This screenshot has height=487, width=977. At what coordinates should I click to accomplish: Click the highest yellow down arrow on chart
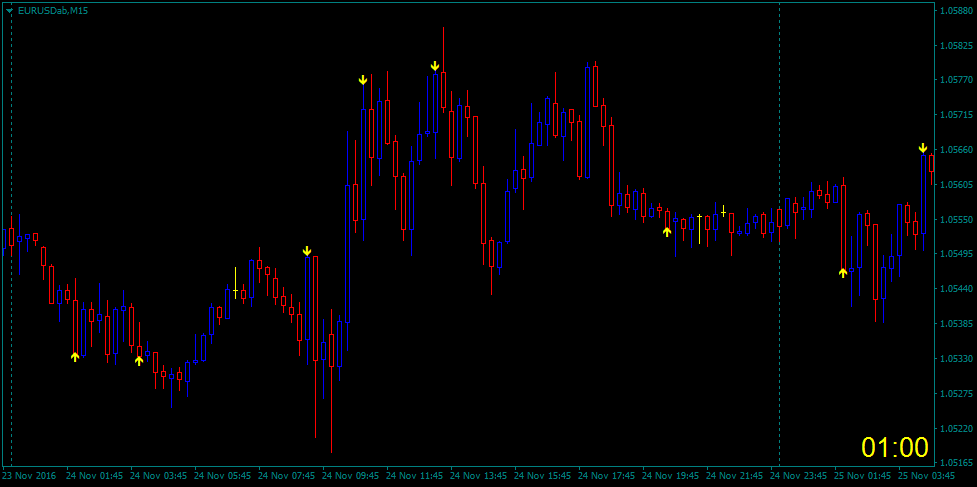pyautogui.click(x=435, y=66)
